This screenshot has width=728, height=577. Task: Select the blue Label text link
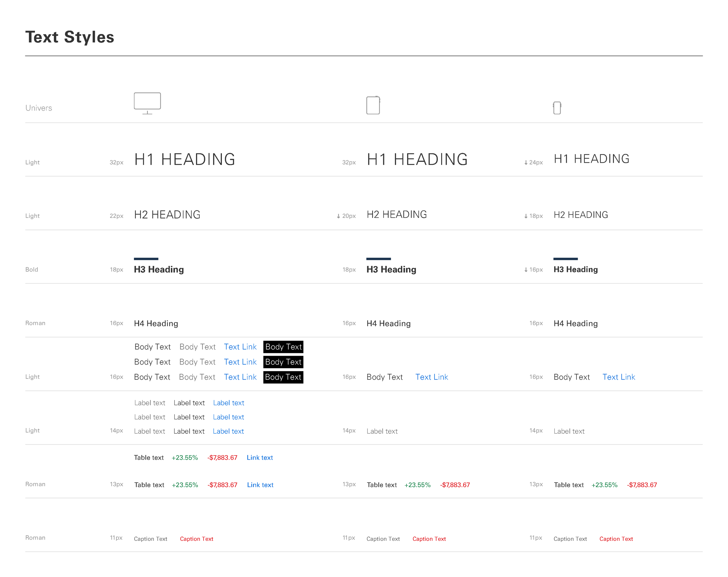point(228,403)
